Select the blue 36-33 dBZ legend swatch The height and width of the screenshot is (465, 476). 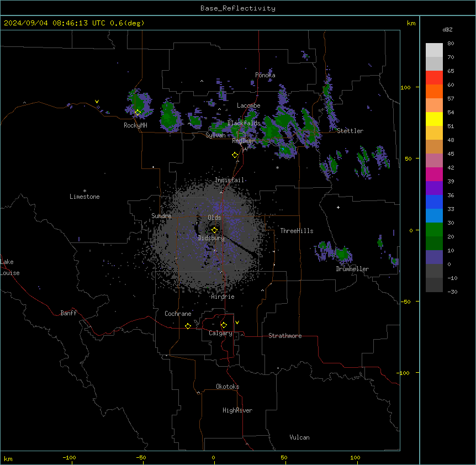pyautogui.click(x=434, y=202)
